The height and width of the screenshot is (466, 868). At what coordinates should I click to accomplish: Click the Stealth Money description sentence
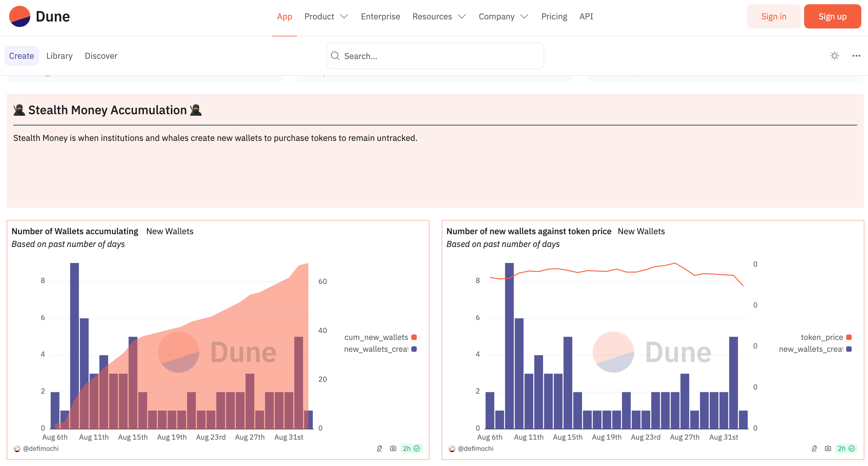tap(215, 138)
